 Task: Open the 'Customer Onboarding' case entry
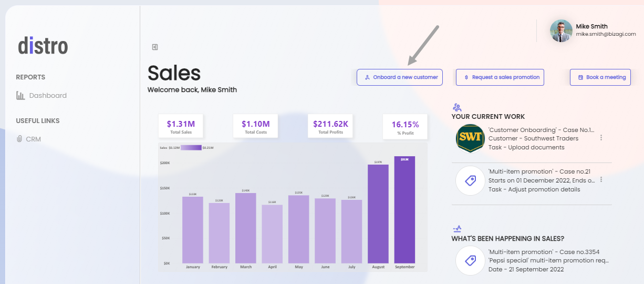(534, 138)
